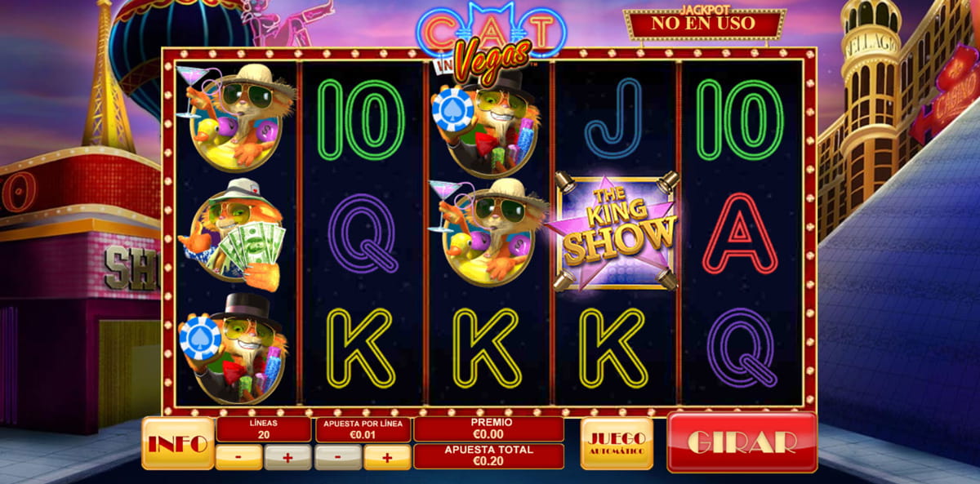Click the Apuesta Total display
980x484 pixels.
point(488,455)
